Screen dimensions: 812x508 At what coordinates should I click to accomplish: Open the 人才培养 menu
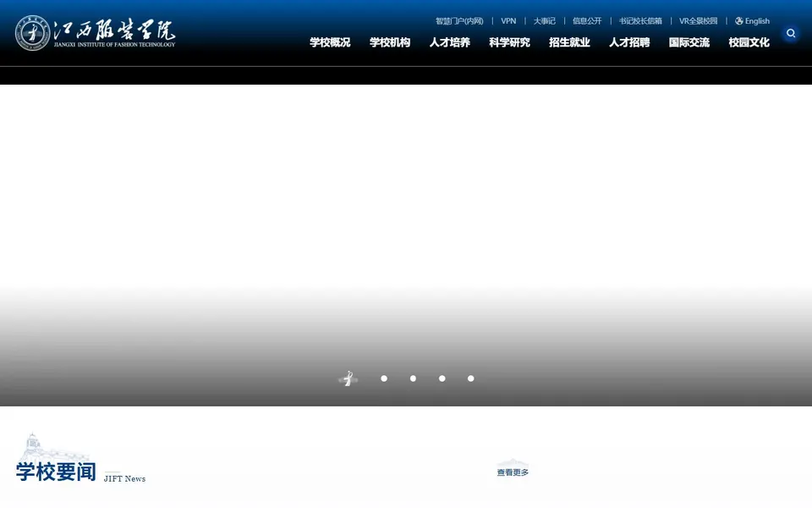[449, 42]
